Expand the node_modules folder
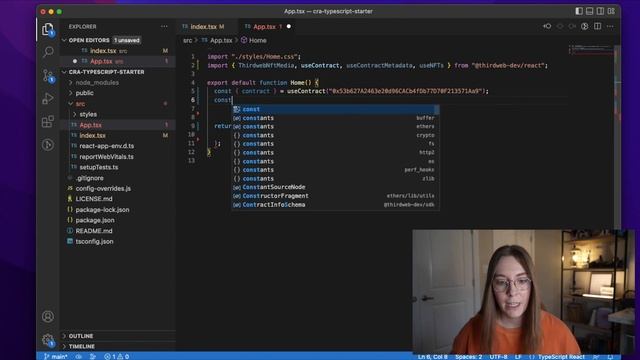Screen dimensions: 640x360 118,82
